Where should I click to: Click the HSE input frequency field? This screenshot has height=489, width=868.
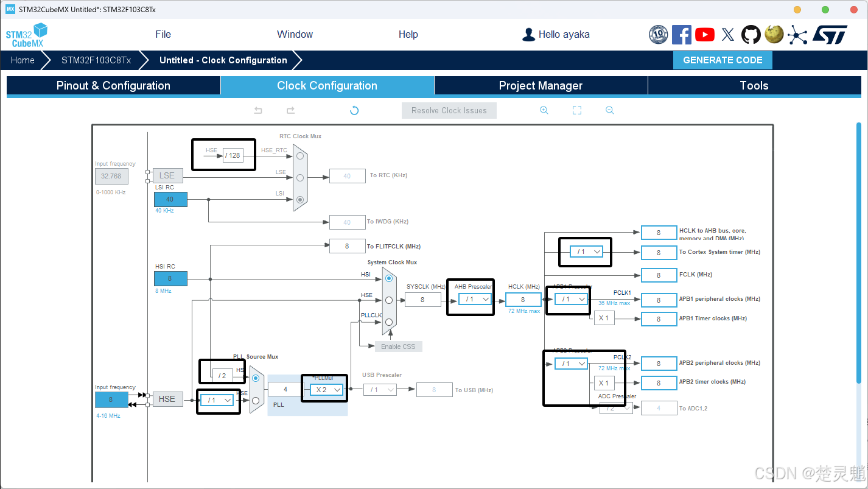tap(111, 399)
